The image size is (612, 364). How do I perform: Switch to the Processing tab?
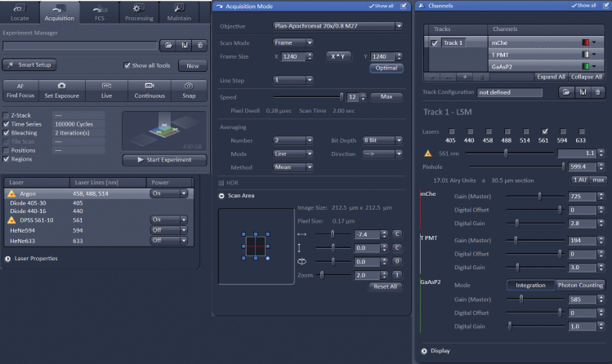click(x=138, y=11)
